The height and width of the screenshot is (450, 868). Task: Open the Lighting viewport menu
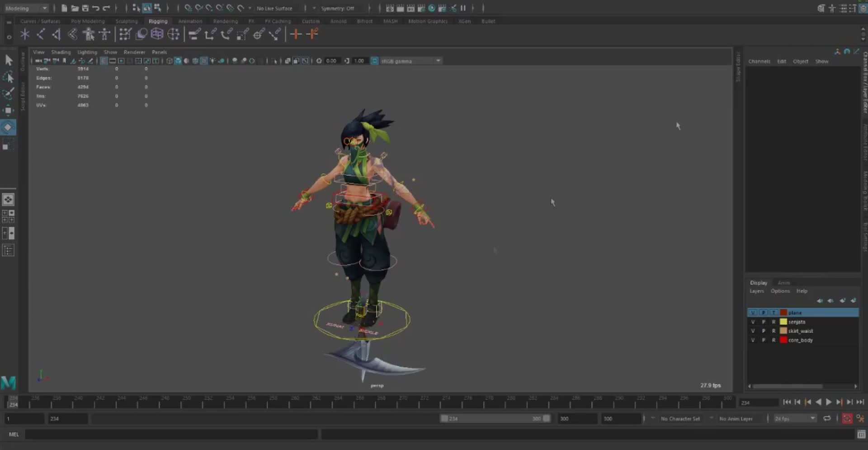(x=87, y=52)
